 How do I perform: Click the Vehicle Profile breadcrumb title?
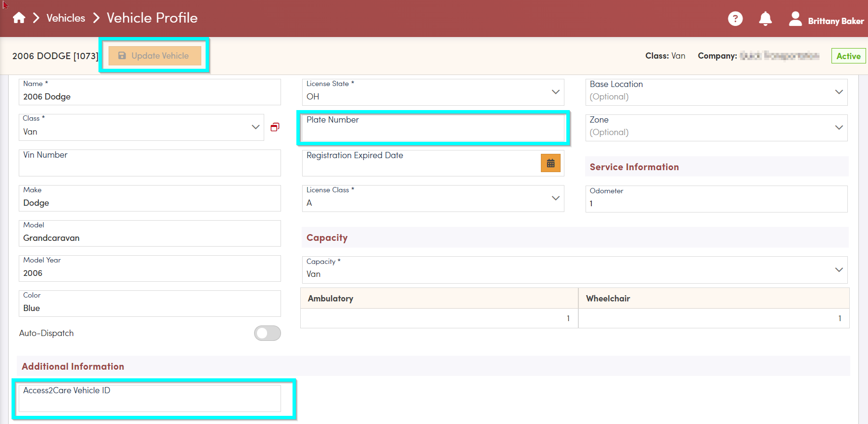(152, 18)
